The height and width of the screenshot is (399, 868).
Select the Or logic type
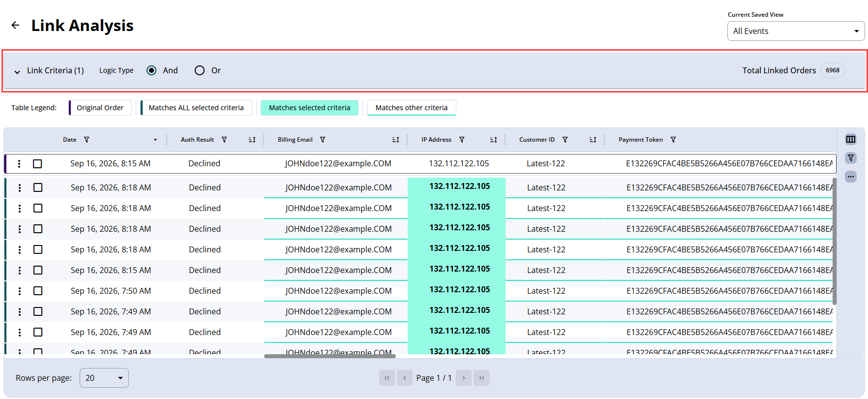pos(199,70)
